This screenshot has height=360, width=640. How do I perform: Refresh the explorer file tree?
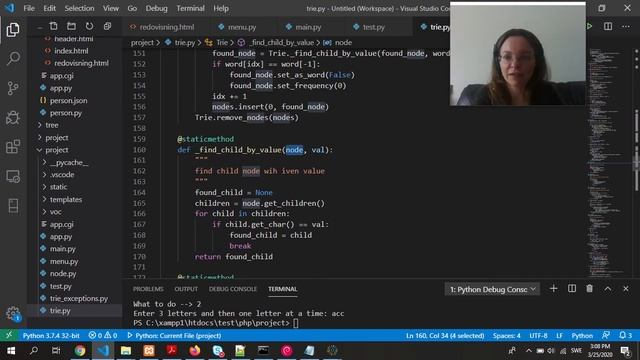coord(89,27)
